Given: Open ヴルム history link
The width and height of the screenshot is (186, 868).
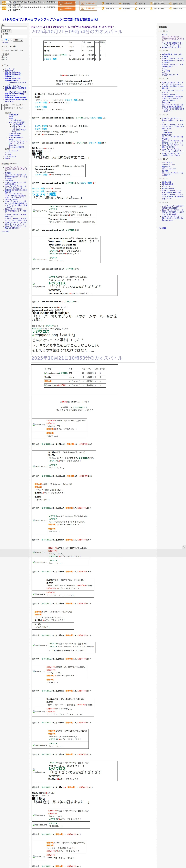Looking at the screenshot, I should pyautogui.click(x=164, y=73).
